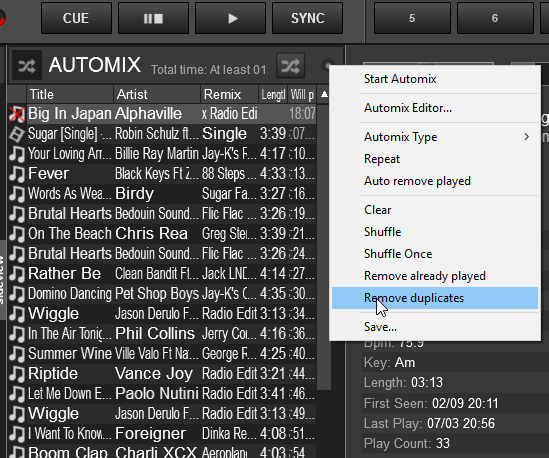The width and height of the screenshot is (549, 458).
Task: Click the video film icon beside Sugar [Single]
Action: pos(16,134)
